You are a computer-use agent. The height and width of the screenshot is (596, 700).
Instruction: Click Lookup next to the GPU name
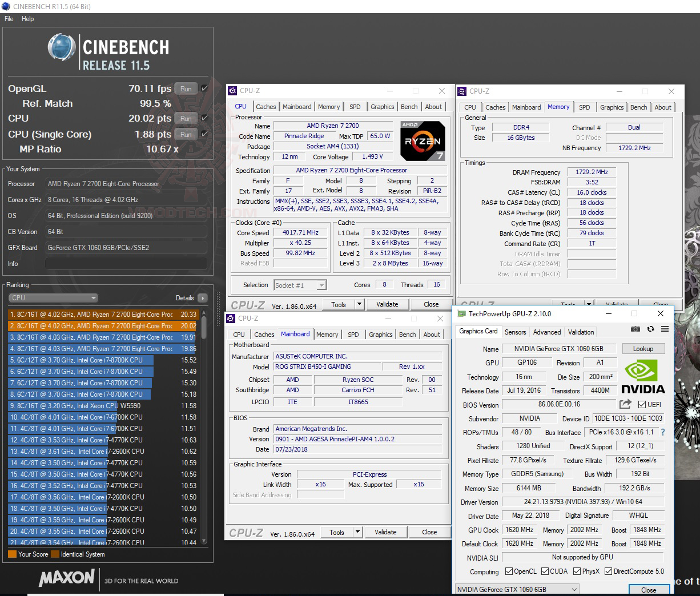[x=643, y=348]
